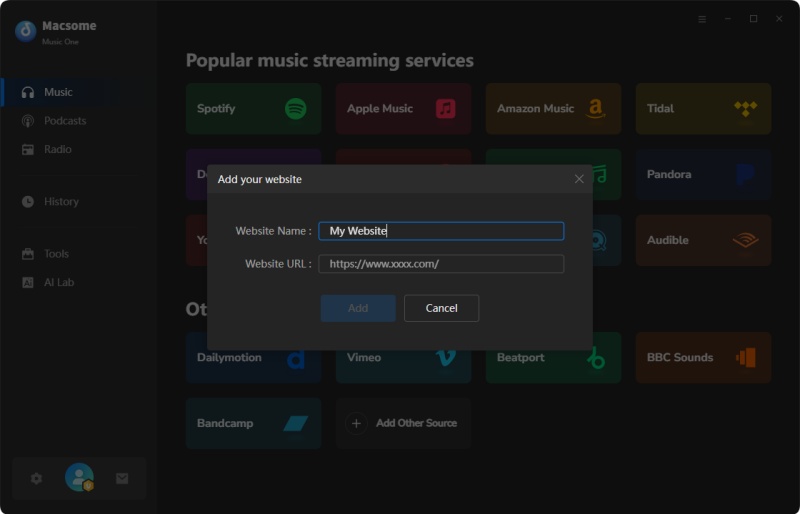Open settings via the gear icon
The image size is (800, 514).
point(36,478)
